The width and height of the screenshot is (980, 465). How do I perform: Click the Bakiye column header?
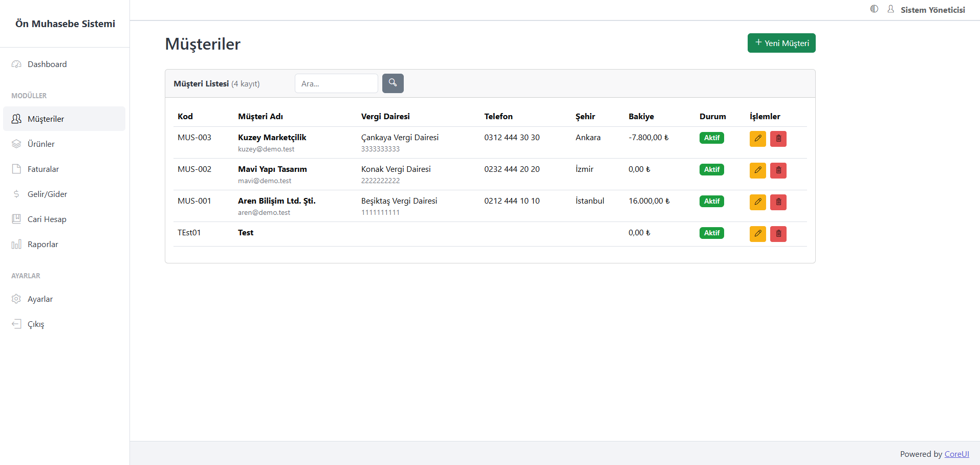[x=641, y=116]
